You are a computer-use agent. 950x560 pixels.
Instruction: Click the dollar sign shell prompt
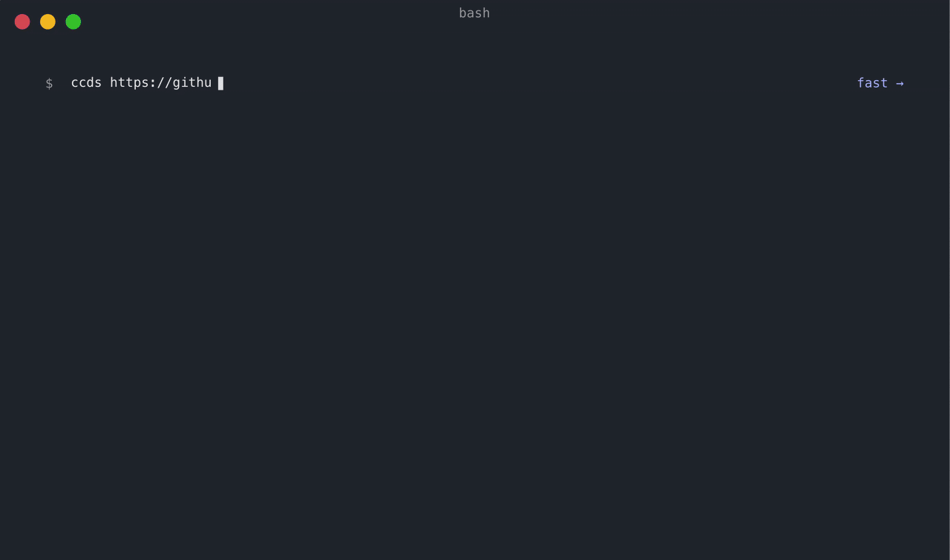pyautogui.click(x=49, y=83)
